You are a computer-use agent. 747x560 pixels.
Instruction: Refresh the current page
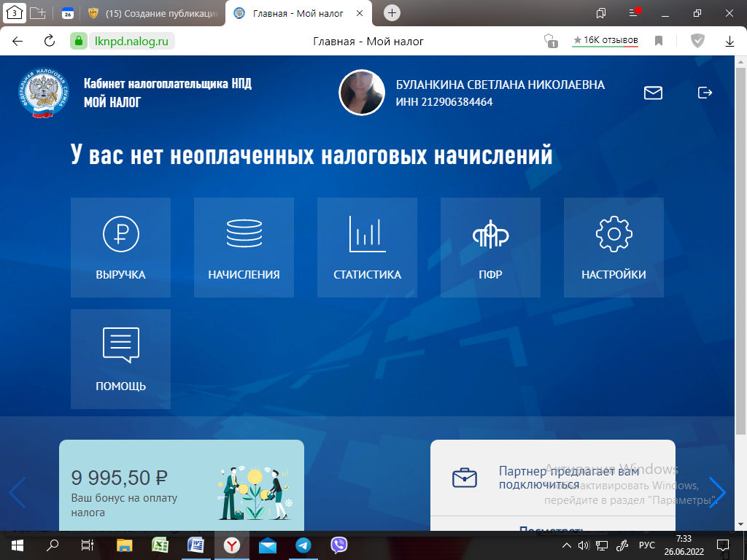tap(48, 41)
